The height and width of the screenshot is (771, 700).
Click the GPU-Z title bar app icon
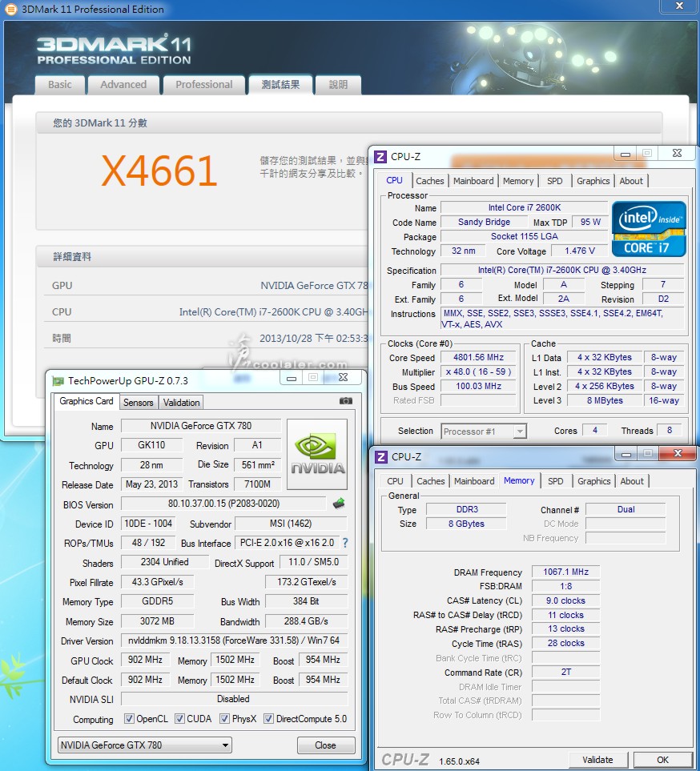58,380
